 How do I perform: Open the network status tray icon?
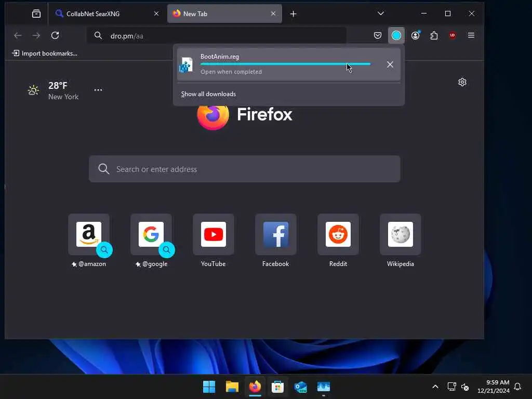pos(451,387)
